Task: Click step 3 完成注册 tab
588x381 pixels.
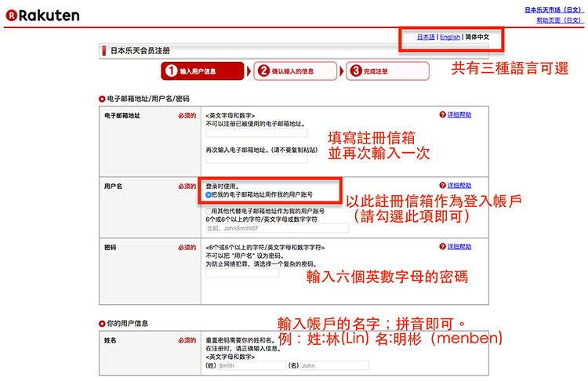Action: click(x=387, y=71)
